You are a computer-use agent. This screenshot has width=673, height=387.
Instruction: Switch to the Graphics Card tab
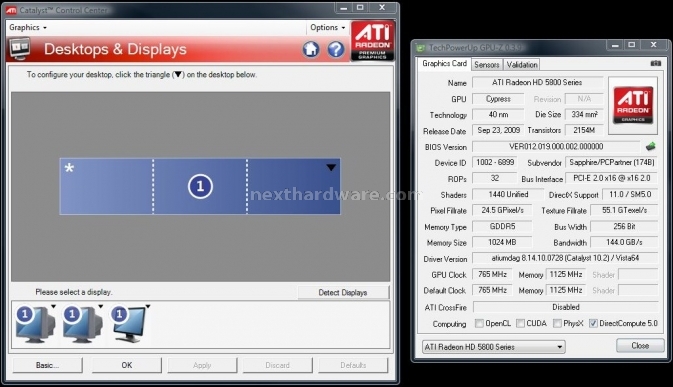tap(444, 63)
